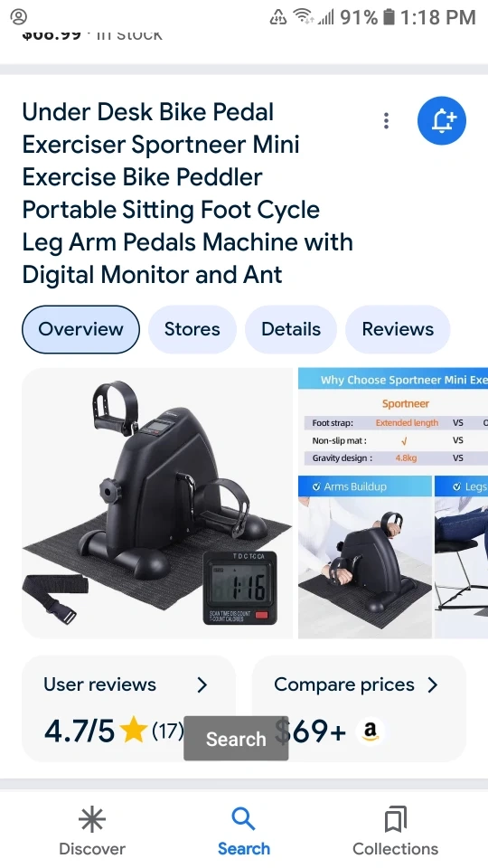Open the main pedal exerciser product image
The width and height of the screenshot is (488, 868).
point(157,504)
